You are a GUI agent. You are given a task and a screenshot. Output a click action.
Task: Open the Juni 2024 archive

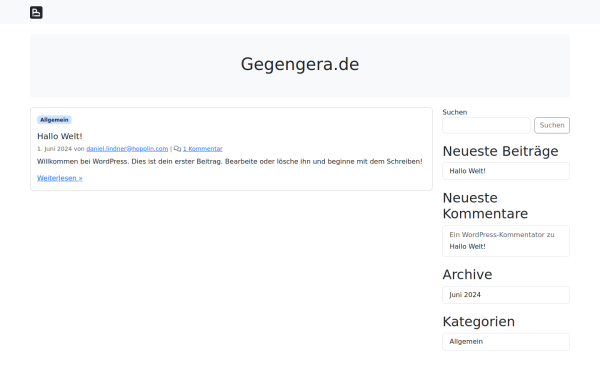coord(465,295)
